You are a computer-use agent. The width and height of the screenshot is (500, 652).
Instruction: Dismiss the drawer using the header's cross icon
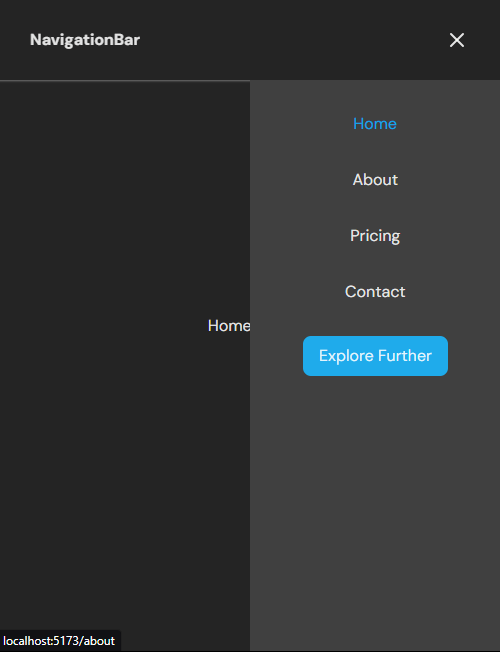pyautogui.click(x=457, y=40)
